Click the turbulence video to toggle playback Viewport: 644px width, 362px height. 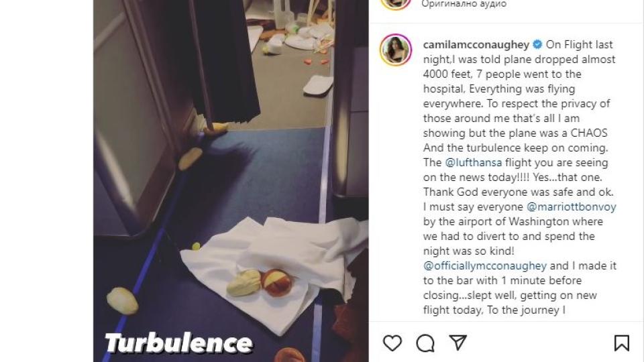(x=231, y=181)
